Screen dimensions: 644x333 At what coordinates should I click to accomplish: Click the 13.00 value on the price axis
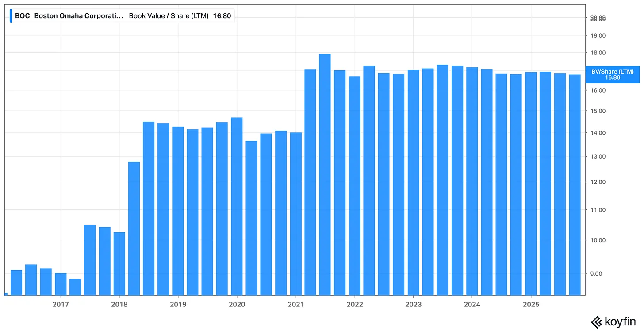pos(598,157)
